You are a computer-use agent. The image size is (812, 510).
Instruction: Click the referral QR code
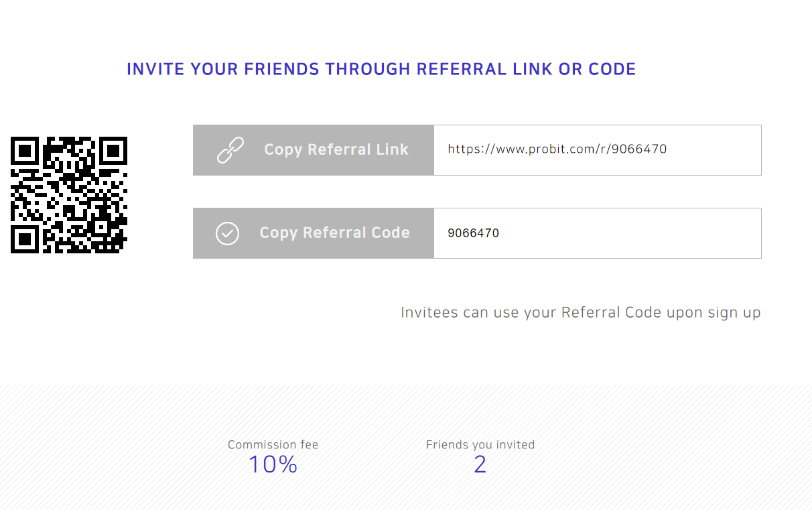point(69,195)
